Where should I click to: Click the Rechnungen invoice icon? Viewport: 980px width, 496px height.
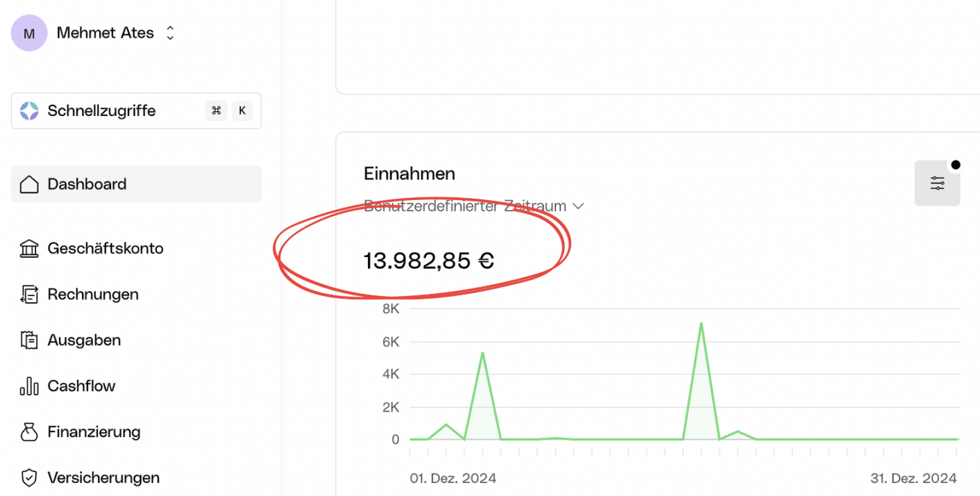(x=29, y=295)
